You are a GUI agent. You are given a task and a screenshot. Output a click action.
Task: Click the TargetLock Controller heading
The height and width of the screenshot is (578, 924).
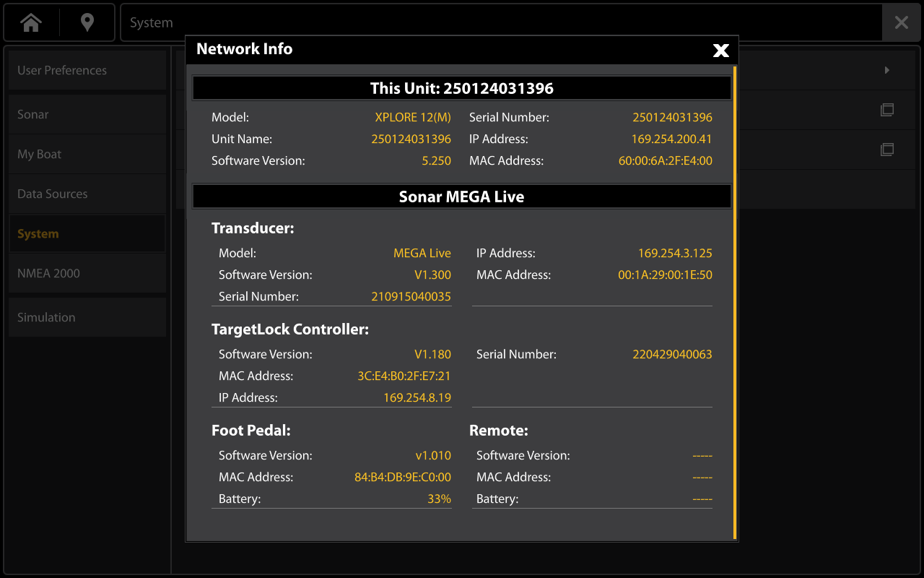coord(290,329)
